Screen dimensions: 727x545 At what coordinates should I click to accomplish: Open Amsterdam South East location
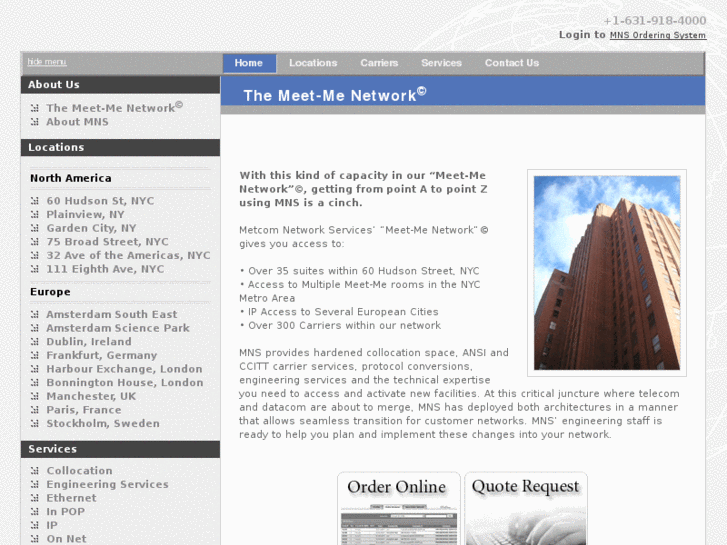click(112, 314)
